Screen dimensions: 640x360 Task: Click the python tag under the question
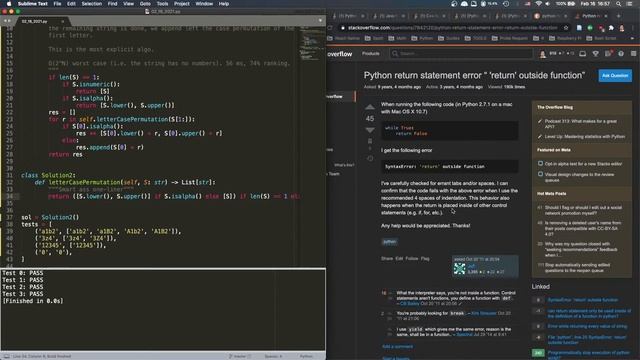[x=389, y=242]
